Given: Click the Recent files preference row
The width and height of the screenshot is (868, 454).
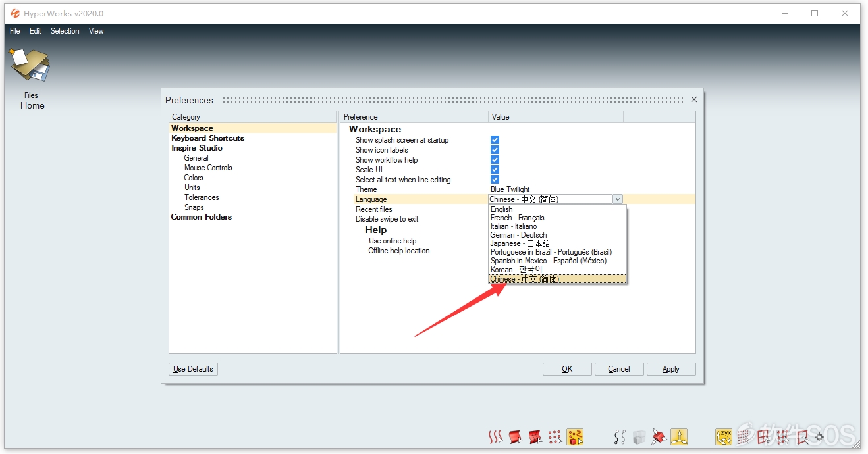Looking at the screenshot, I should click(x=374, y=209).
